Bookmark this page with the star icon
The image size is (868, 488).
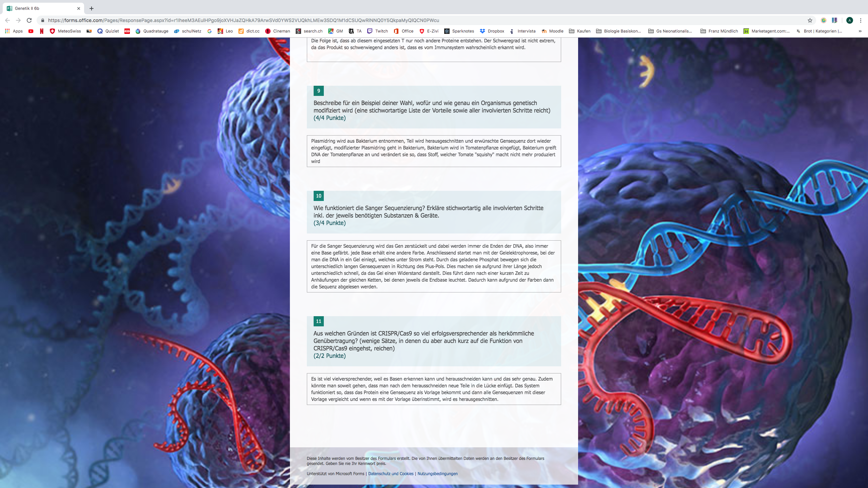coord(810,20)
